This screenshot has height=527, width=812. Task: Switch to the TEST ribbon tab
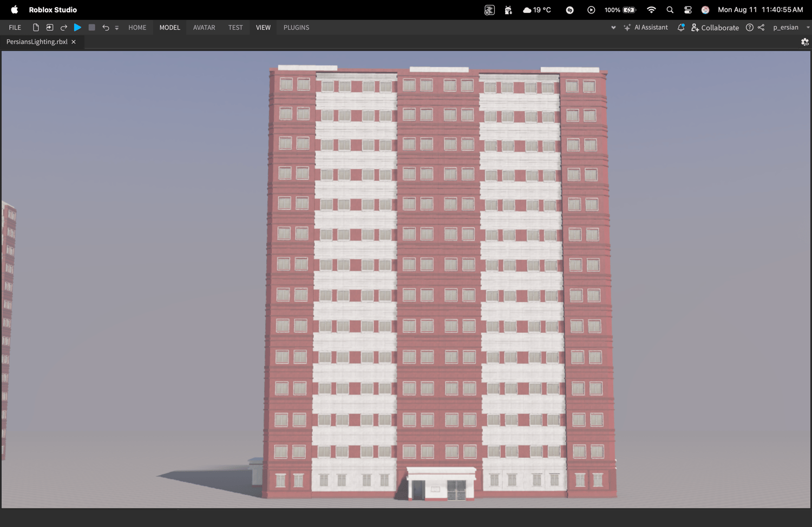(235, 28)
